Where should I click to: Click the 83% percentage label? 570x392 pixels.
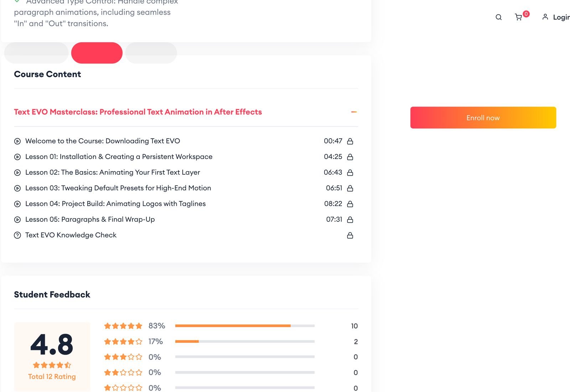[x=157, y=326]
